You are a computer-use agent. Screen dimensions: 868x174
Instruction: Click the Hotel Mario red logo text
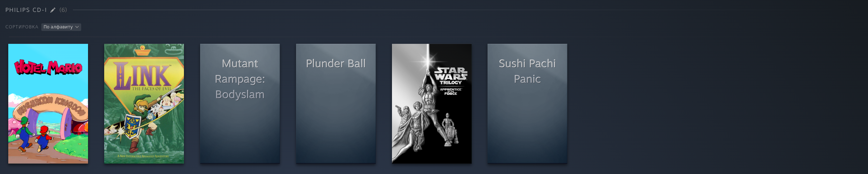[x=48, y=68]
